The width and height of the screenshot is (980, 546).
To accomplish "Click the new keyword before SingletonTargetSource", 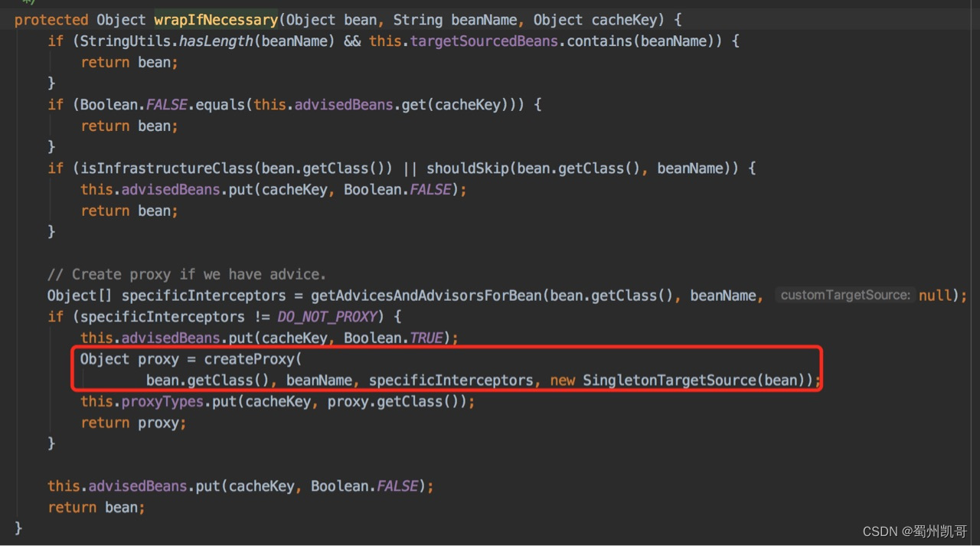I will [x=562, y=380].
